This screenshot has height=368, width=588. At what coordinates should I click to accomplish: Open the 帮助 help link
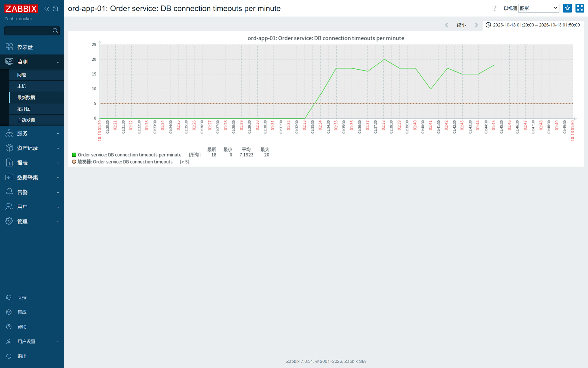coord(32,327)
